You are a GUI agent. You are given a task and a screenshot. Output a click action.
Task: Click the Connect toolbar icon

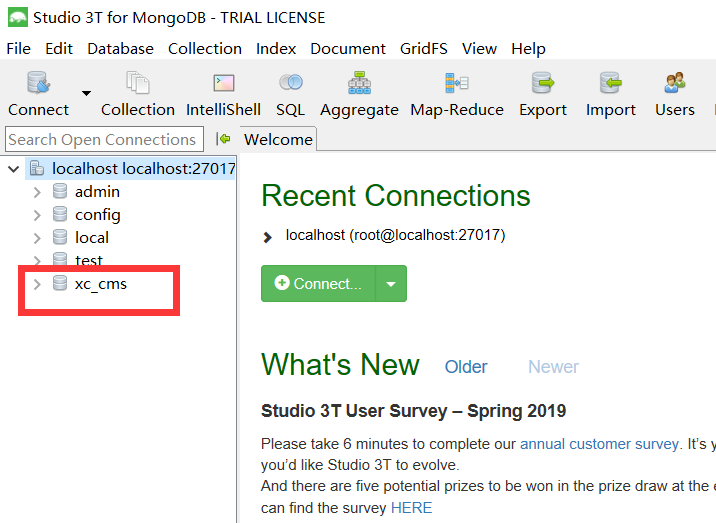38,83
